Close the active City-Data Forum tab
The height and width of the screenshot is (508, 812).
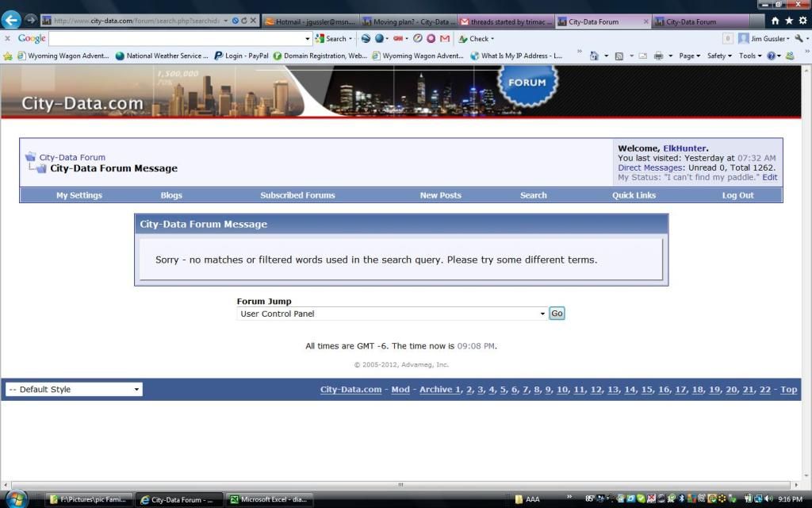coord(645,21)
